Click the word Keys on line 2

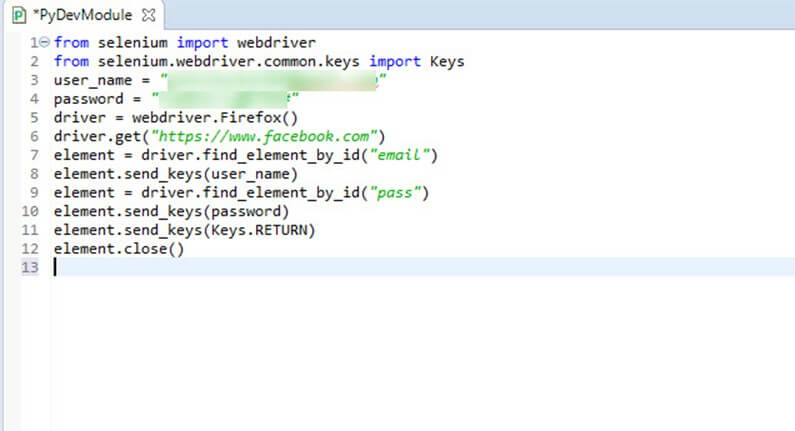(x=447, y=62)
